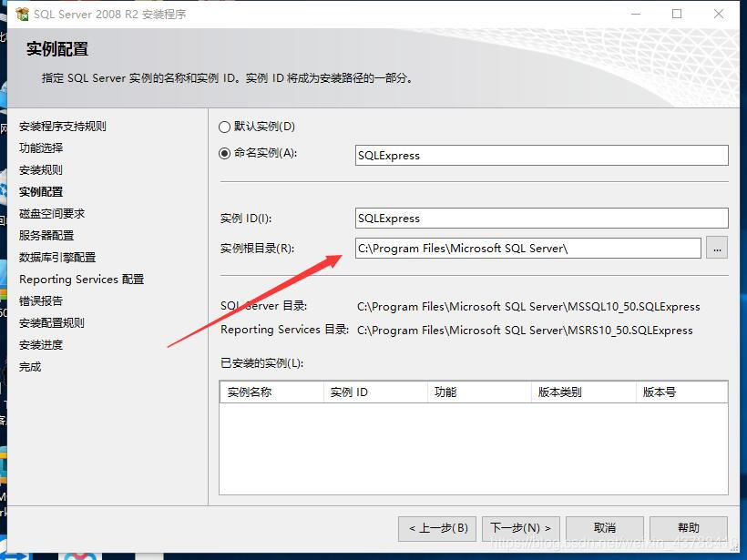The image size is (747, 560).
Task: Select 错误报告 step in sidebar
Action: (41, 301)
